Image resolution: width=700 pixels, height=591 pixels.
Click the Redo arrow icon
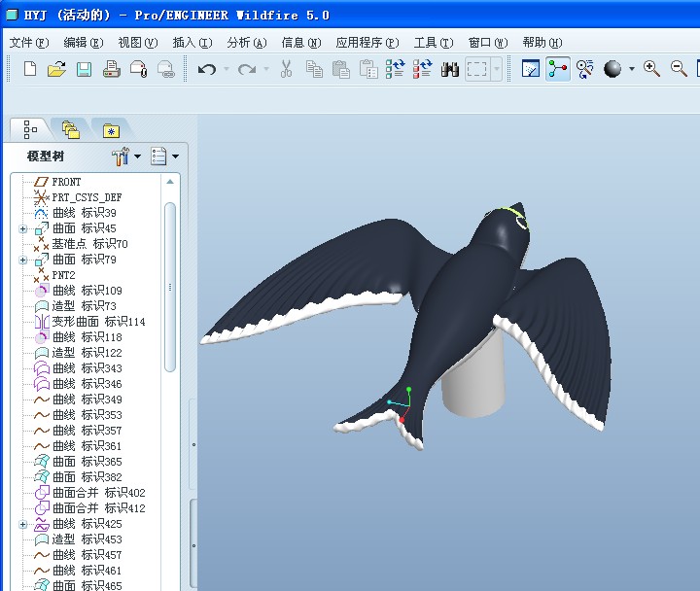pyautogui.click(x=247, y=69)
